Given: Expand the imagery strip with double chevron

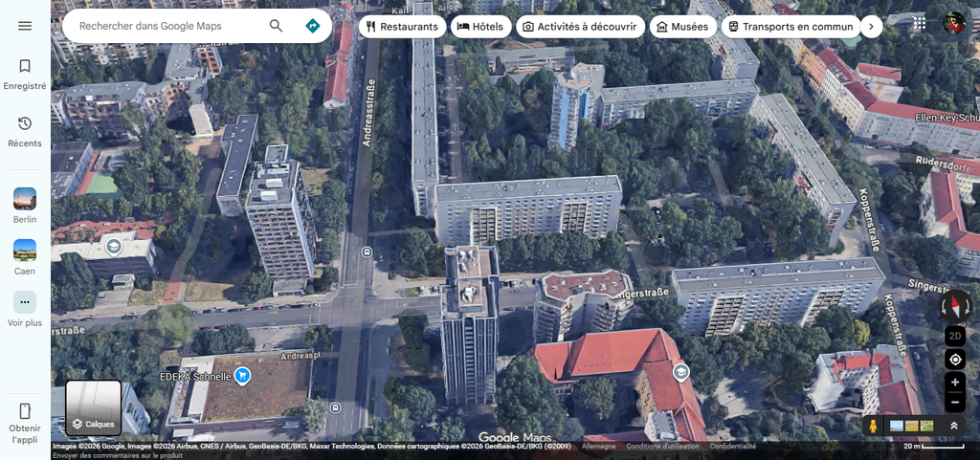Looking at the screenshot, I should click(953, 426).
